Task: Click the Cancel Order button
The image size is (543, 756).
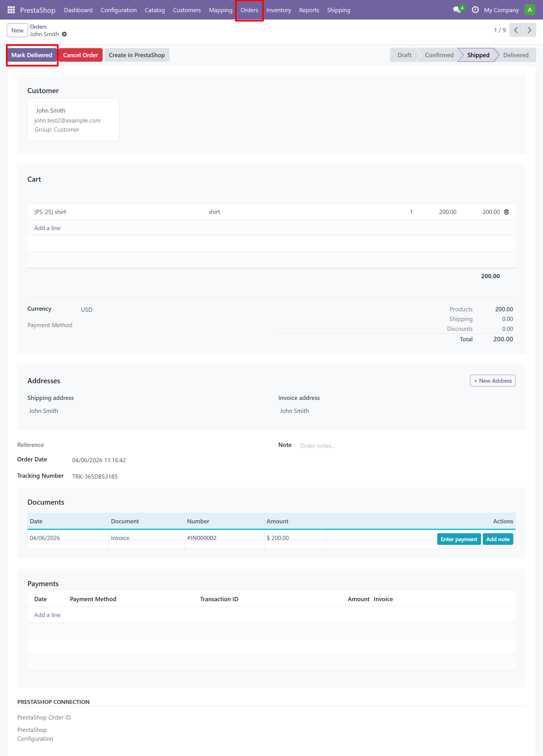Action: 80,55
